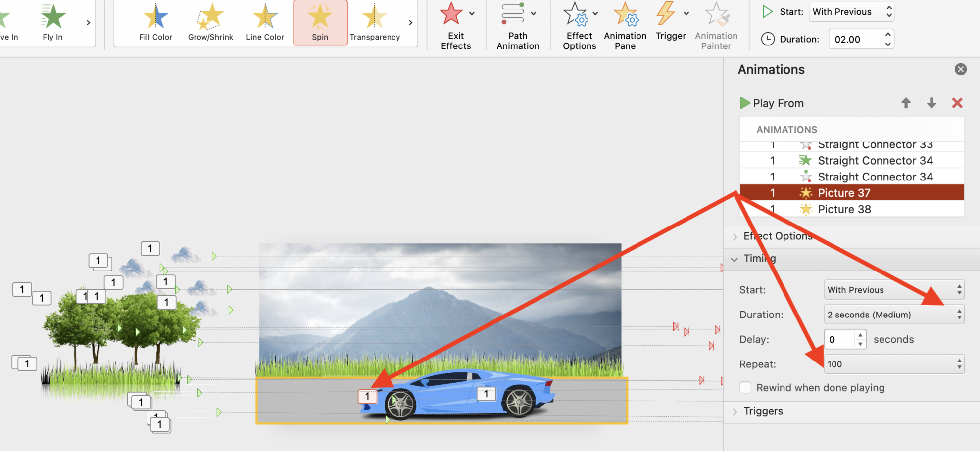Viewport: 980px width, 451px height.
Task: Close the Animations pane
Action: pyautogui.click(x=961, y=69)
